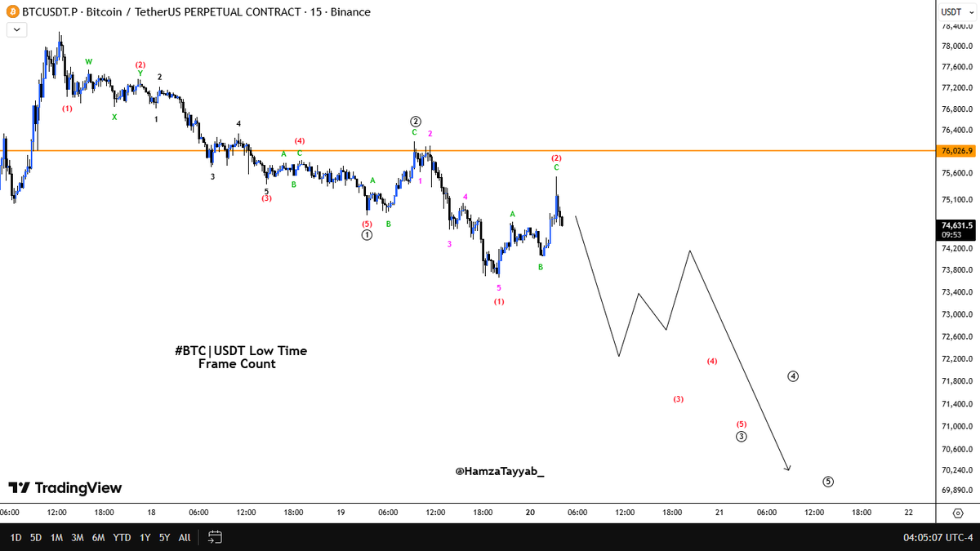Screen dimensions: 980x551
Task: Select the 5D time range
Action: 36,537
